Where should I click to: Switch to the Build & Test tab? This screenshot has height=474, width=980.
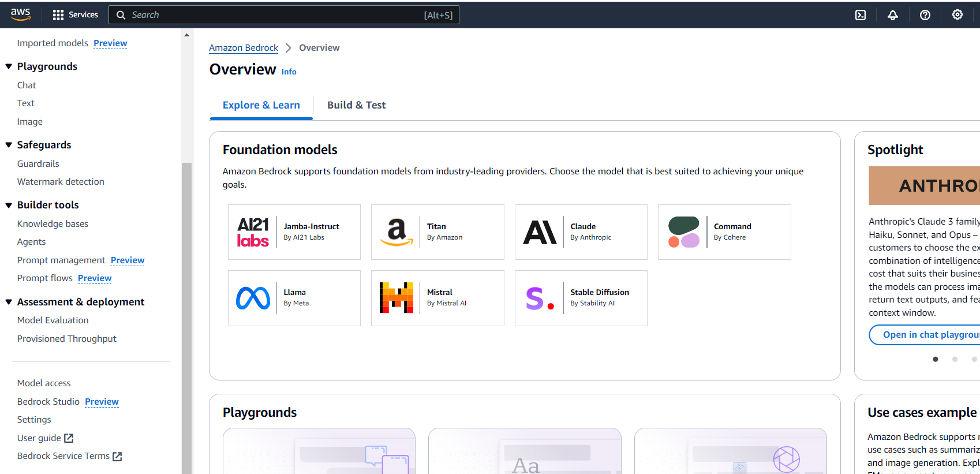coord(357,105)
